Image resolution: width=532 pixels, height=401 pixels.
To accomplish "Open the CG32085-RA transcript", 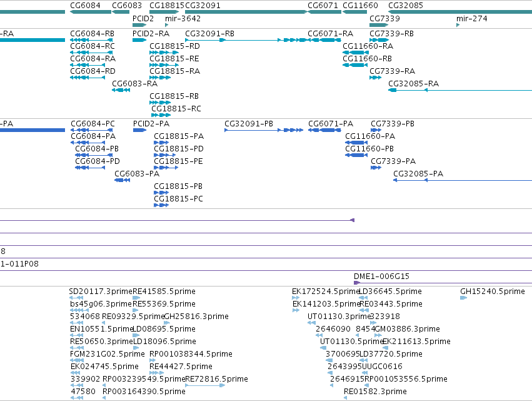I will 414,84.
